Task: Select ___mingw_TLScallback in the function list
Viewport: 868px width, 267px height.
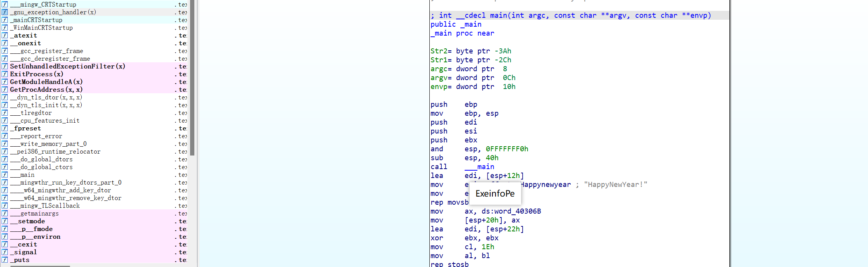Action: click(45, 206)
